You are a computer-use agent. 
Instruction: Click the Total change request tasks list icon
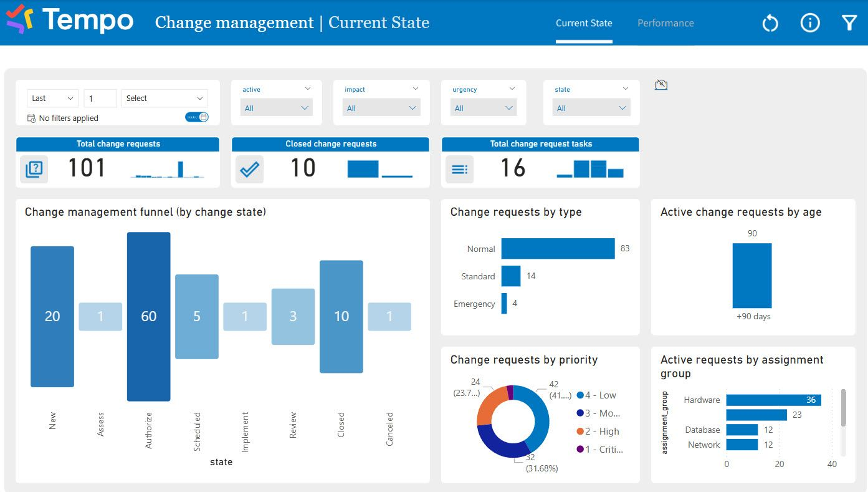pyautogui.click(x=459, y=169)
